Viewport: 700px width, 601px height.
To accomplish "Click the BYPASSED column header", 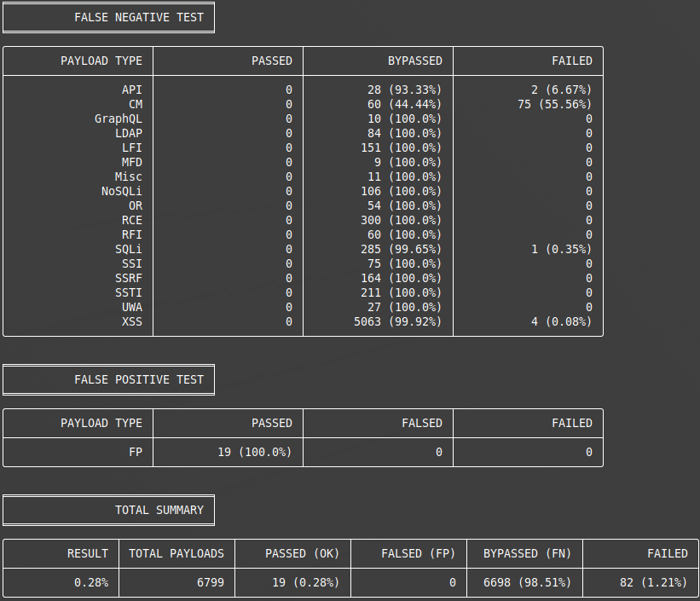I will coord(414,61).
